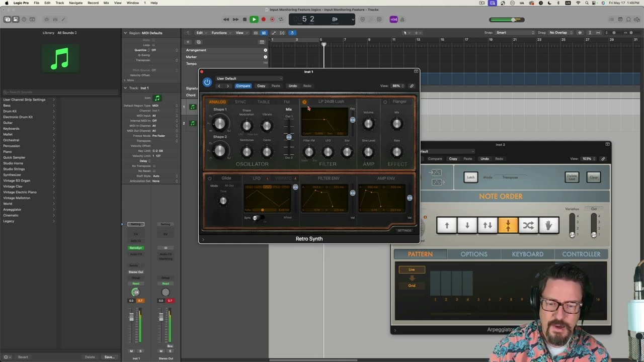Mute the Inst 1 channel strip
This screenshot has width=644, height=362.
pos(131,351)
